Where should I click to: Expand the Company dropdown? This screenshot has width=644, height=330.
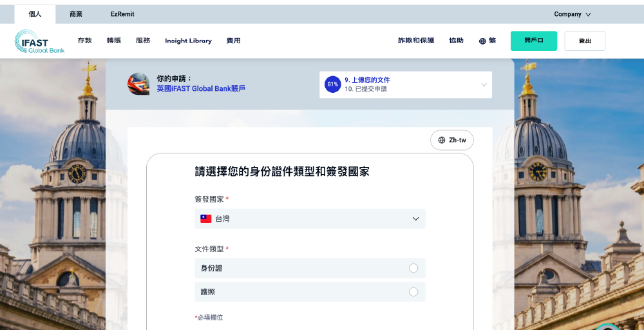pyautogui.click(x=572, y=14)
